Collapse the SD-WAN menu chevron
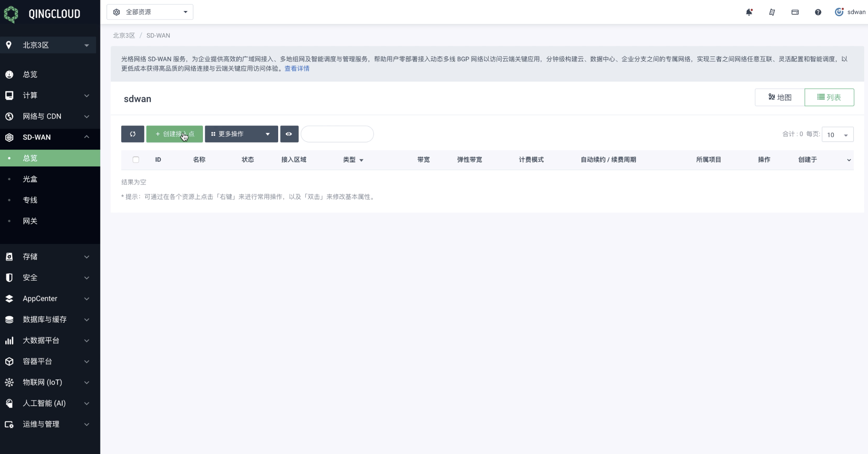The height and width of the screenshot is (454, 868). 87,137
